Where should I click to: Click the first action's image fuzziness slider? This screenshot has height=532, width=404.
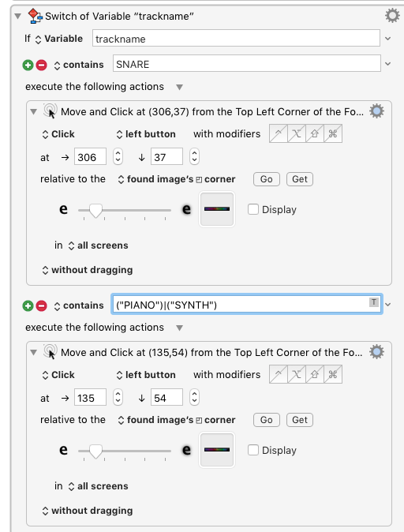coord(125,211)
